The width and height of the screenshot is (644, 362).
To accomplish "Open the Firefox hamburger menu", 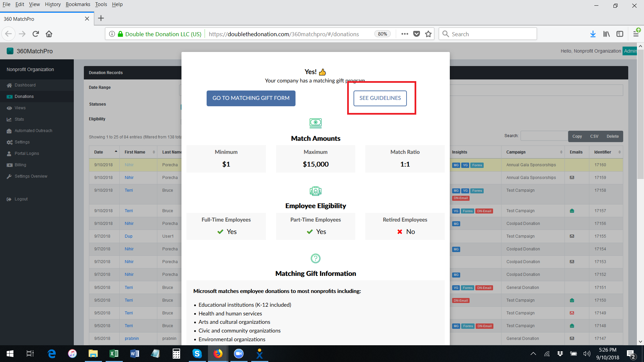I will coord(636,34).
